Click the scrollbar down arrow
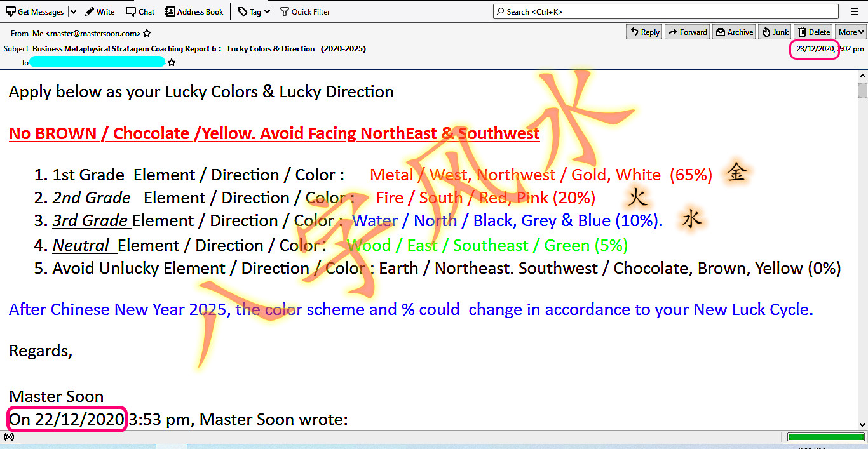The image size is (868, 449). pos(862,424)
